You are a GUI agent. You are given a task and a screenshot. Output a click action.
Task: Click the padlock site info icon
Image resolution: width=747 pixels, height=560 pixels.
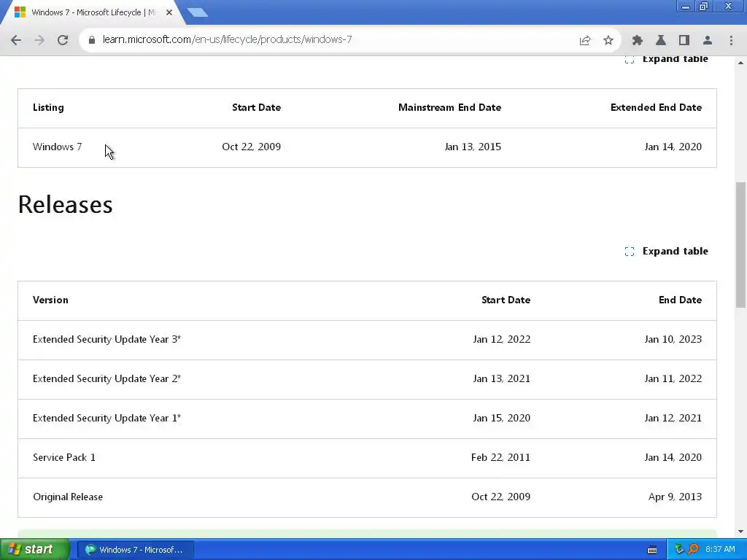click(x=91, y=40)
